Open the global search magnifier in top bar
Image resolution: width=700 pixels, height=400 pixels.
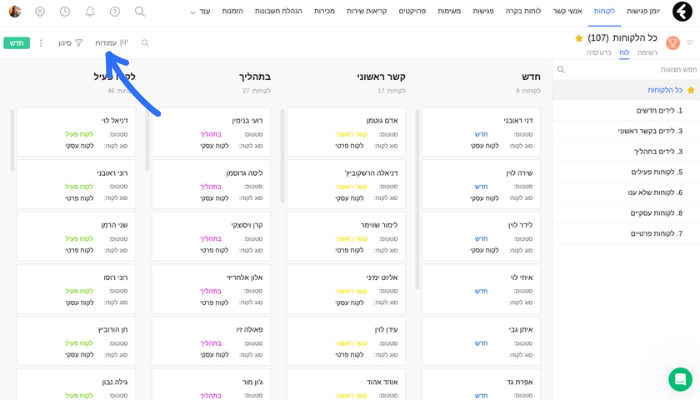click(140, 12)
